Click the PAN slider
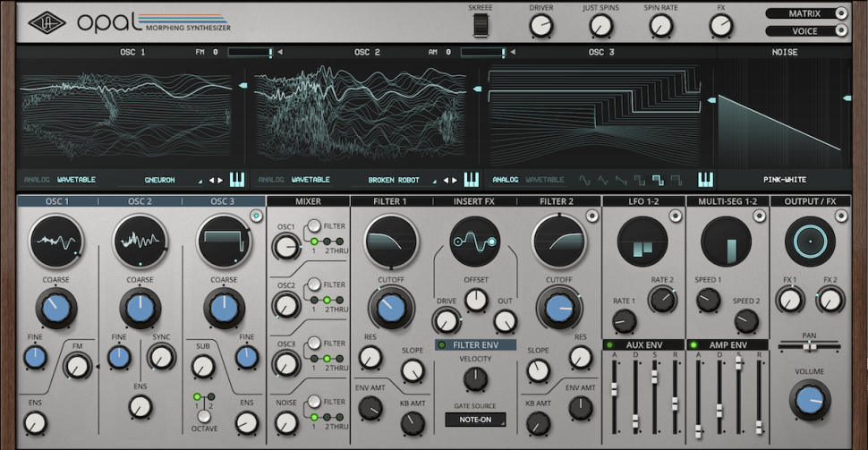The image size is (868, 450). point(809,346)
